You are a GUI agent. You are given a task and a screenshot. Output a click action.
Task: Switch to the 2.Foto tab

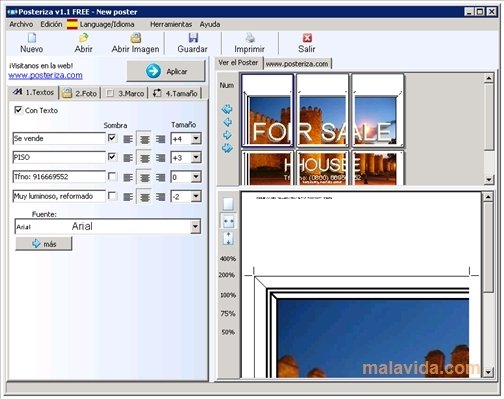80,93
